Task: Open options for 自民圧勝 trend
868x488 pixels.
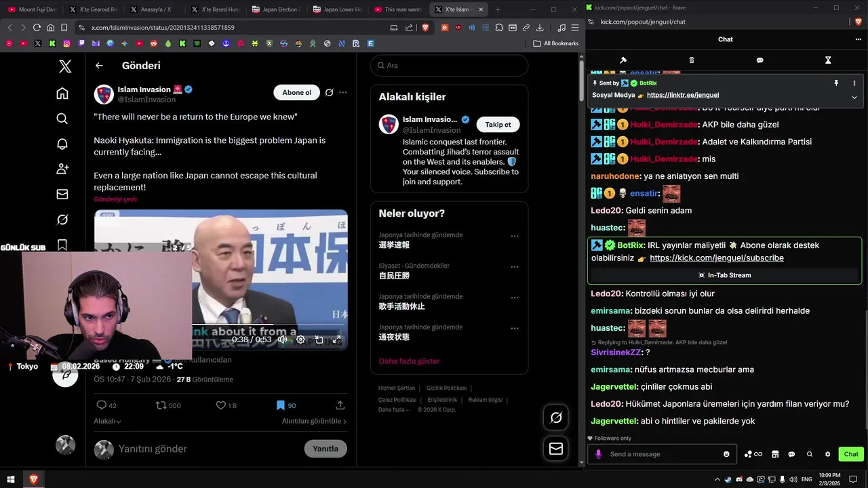Action: [515, 266]
